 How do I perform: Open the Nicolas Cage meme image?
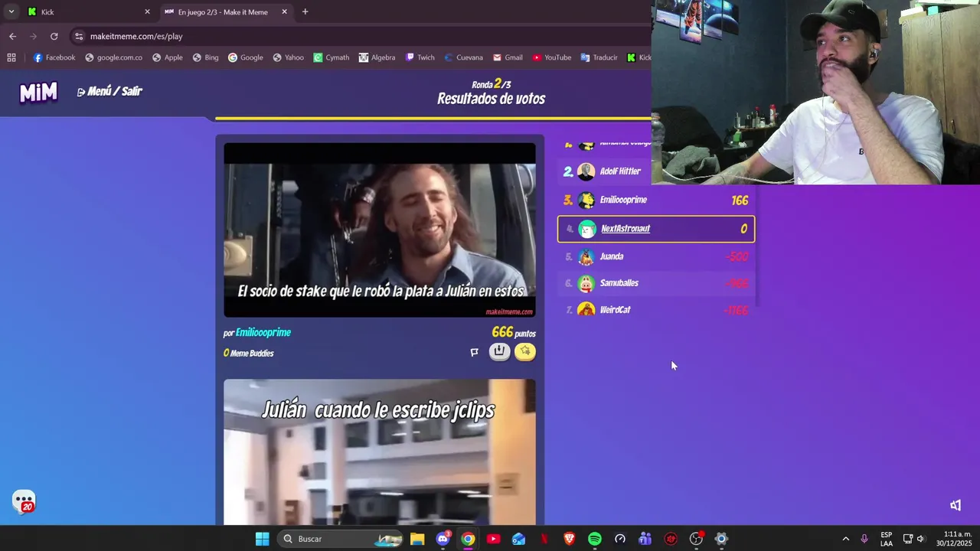click(x=380, y=230)
